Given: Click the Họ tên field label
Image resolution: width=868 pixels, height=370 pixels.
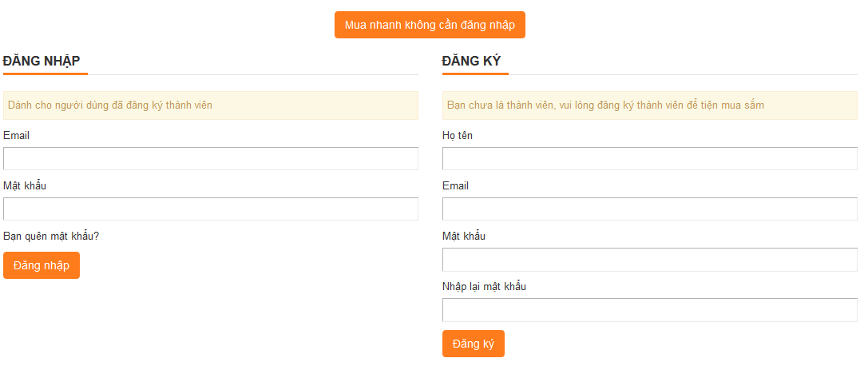Looking at the screenshot, I should [458, 135].
